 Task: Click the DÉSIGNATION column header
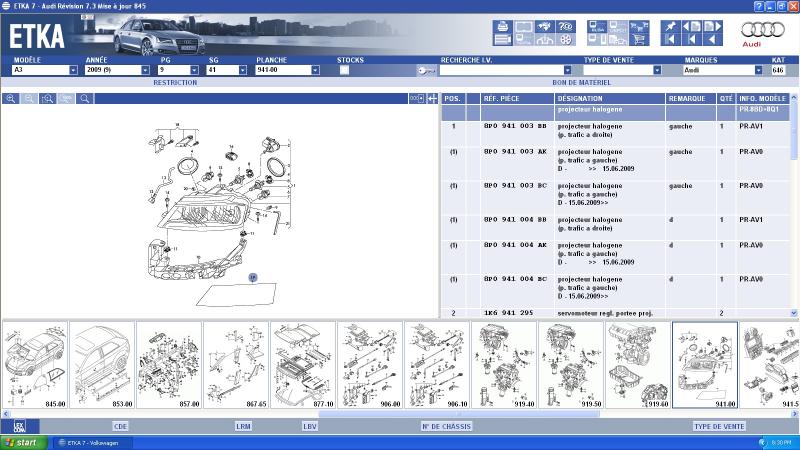pos(610,98)
